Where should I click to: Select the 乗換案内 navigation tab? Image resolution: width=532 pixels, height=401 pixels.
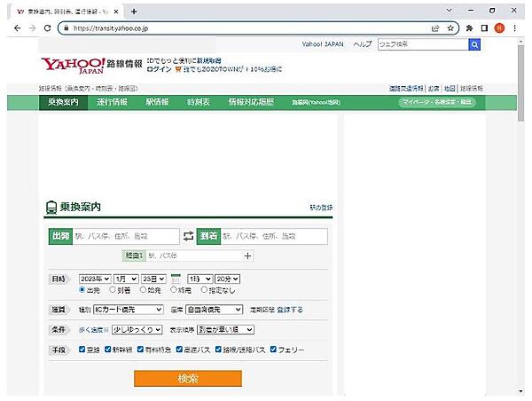(x=63, y=102)
